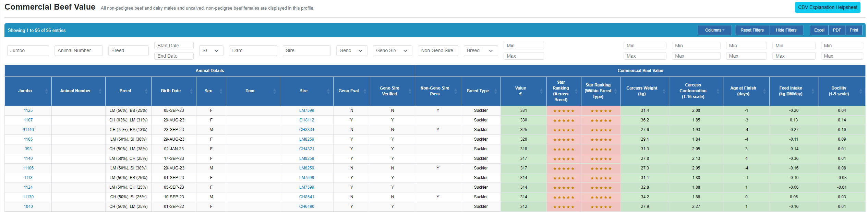
Task: Click sort arrows on Geno Sire Verified header
Action: click(410, 91)
